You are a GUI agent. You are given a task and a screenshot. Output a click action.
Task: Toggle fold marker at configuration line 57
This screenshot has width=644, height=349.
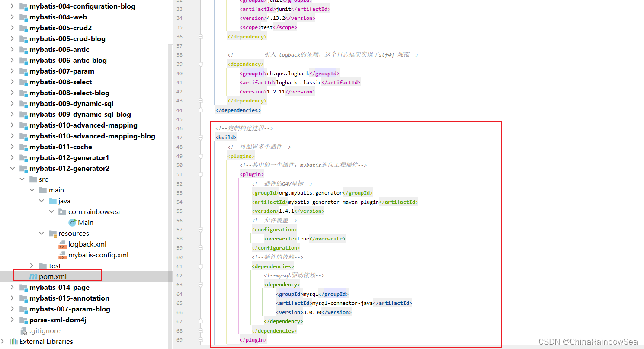200,230
